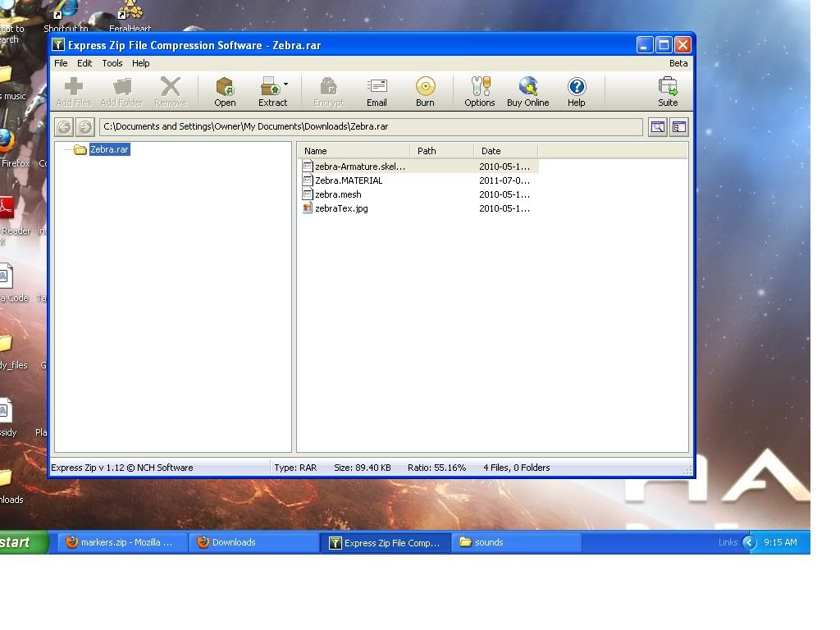Open the File menu
Screen dimensions: 840x630
click(x=61, y=63)
